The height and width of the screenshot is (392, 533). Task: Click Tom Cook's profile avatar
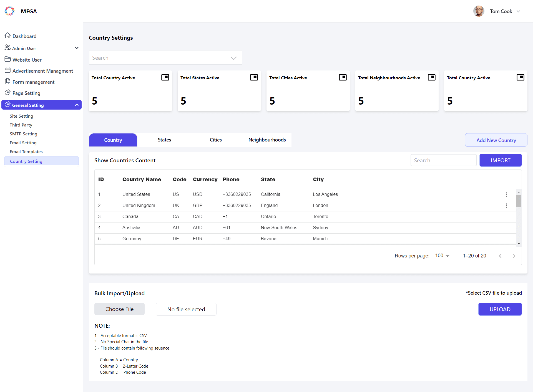click(x=479, y=11)
